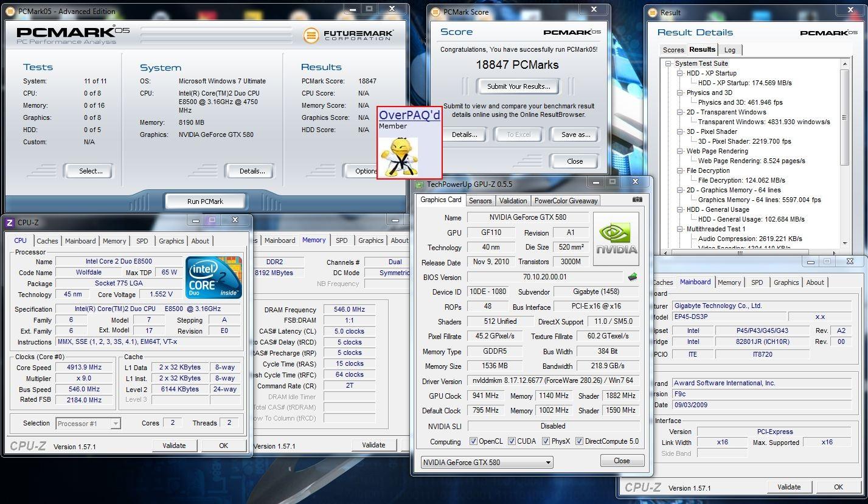Viewport: 868px width, 504px height.
Task: Click Validate in front CPU-Z window
Action: (x=174, y=446)
